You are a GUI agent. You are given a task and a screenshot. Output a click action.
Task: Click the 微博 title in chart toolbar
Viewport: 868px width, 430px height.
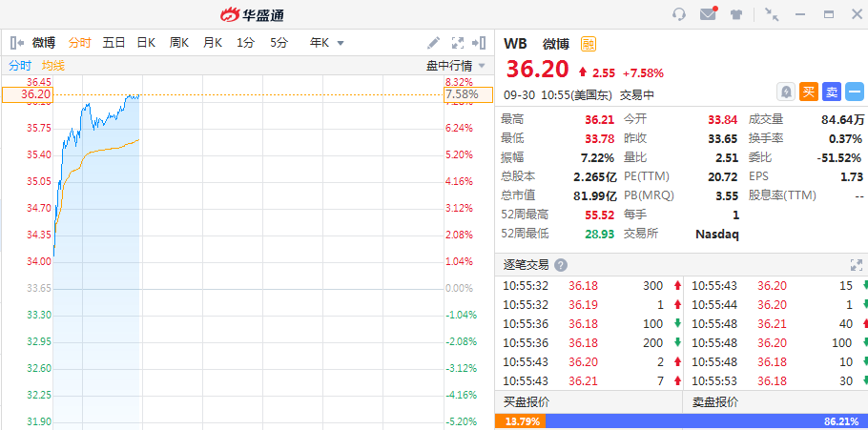pos(44,43)
